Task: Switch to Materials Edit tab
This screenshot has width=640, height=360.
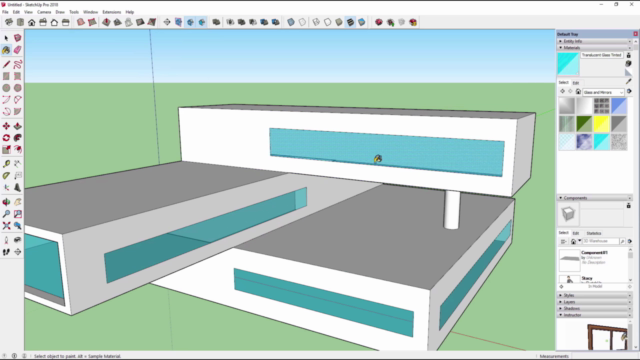Action: pyautogui.click(x=576, y=83)
